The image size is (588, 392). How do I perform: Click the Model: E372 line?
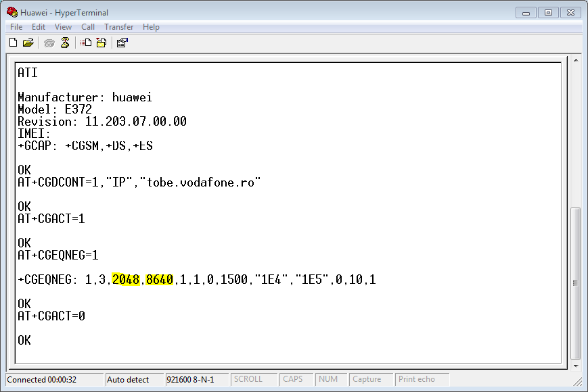point(55,109)
